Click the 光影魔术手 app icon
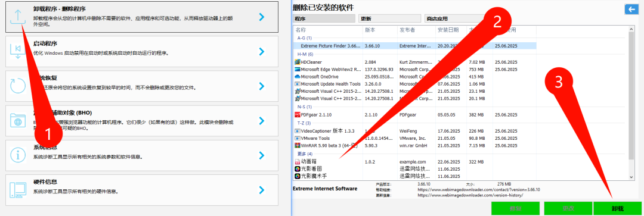 (298, 176)
